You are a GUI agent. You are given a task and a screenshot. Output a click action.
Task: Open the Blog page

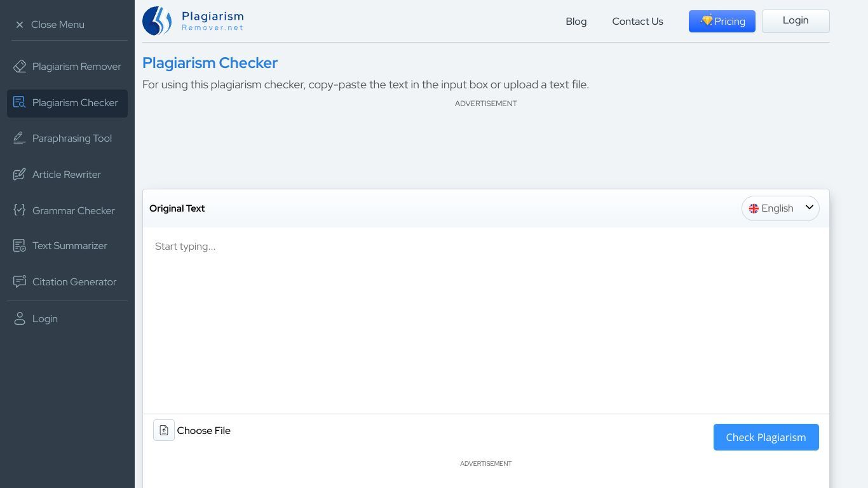pyautogui.click(x=576, y=22)
